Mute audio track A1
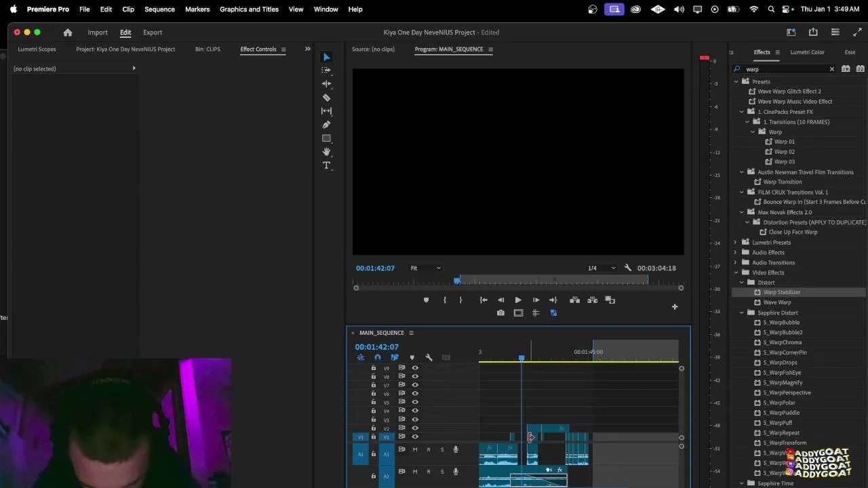Image resolution: width=868 pixels, height=488 pixels. coord(415,450)
